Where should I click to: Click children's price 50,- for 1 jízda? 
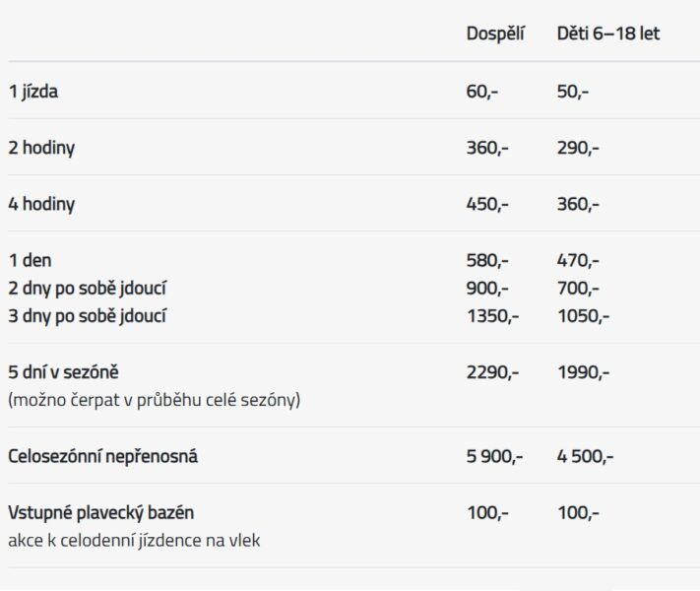[573, 92]
